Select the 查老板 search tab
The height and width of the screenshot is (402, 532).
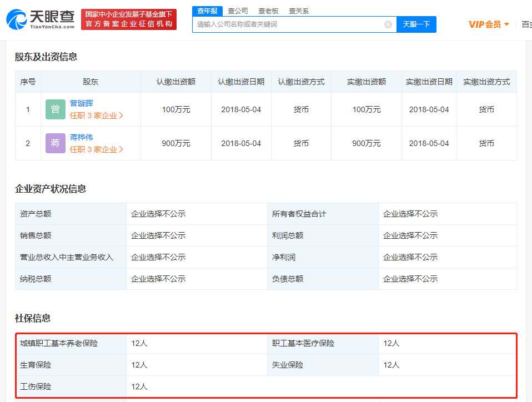point(268,11)
